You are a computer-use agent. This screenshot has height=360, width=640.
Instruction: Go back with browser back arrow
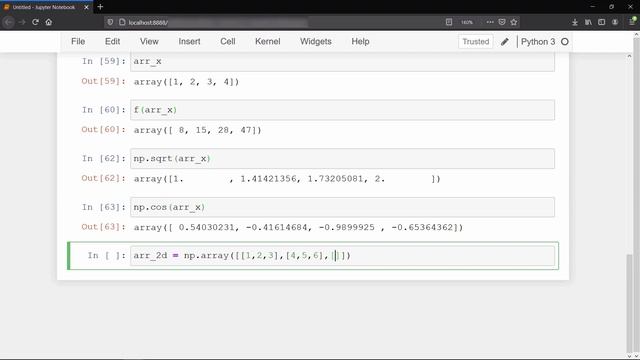point(9,22)
